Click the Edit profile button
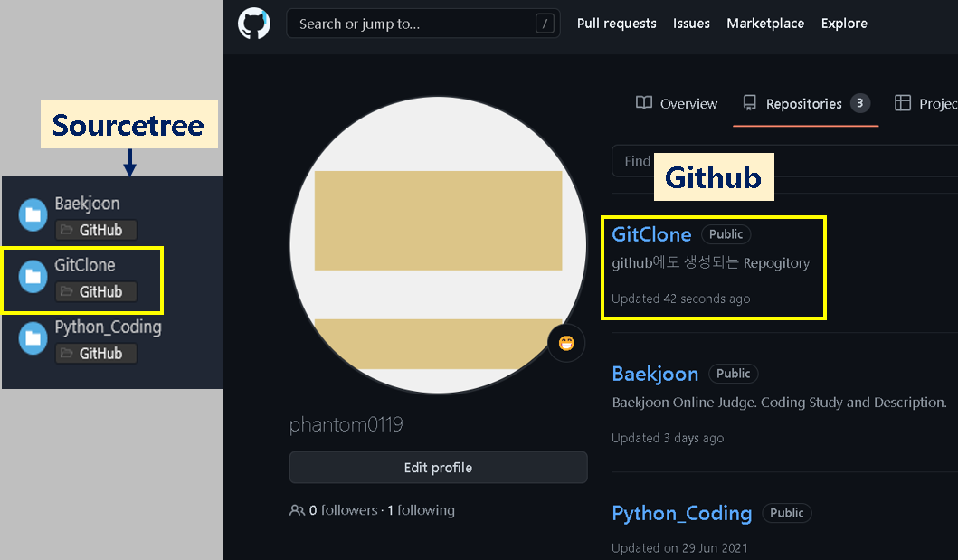958x560 pixels. pyautogui.click(x=438, y=467)
